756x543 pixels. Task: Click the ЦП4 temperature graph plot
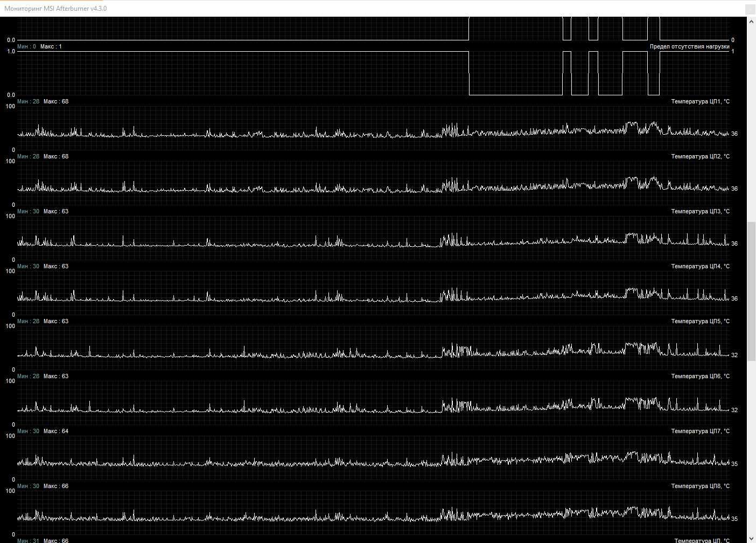pos(373,293)
